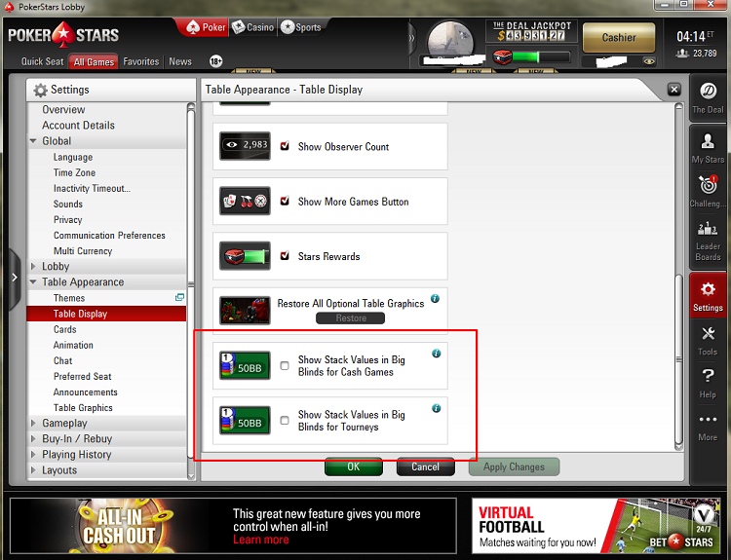Open the News tab
The image size is (731, 560).
click(180, 61)
